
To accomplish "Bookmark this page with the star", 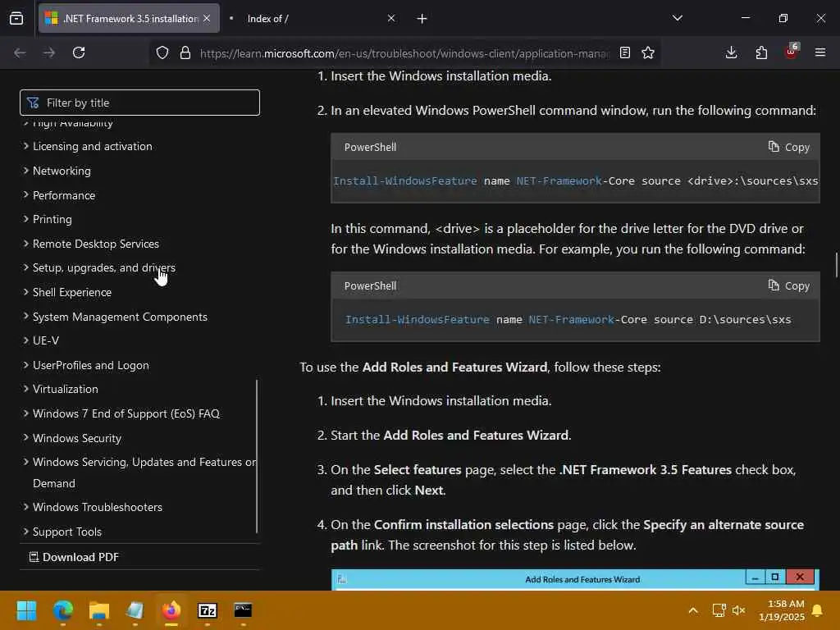I will (648, 52).
